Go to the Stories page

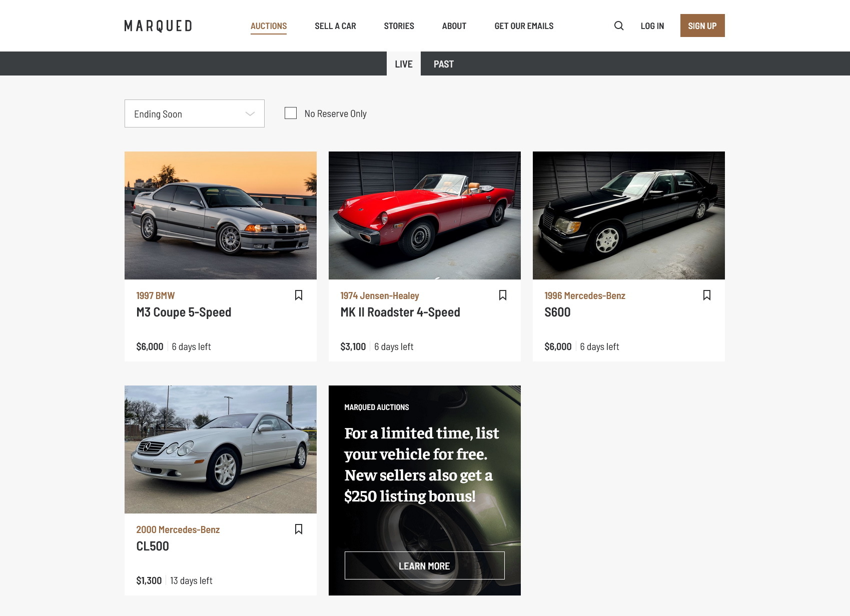pos(399,26)
